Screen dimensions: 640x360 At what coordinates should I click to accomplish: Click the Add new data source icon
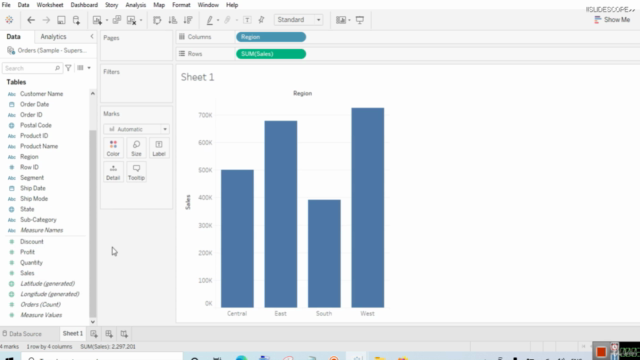coord(76,20)
